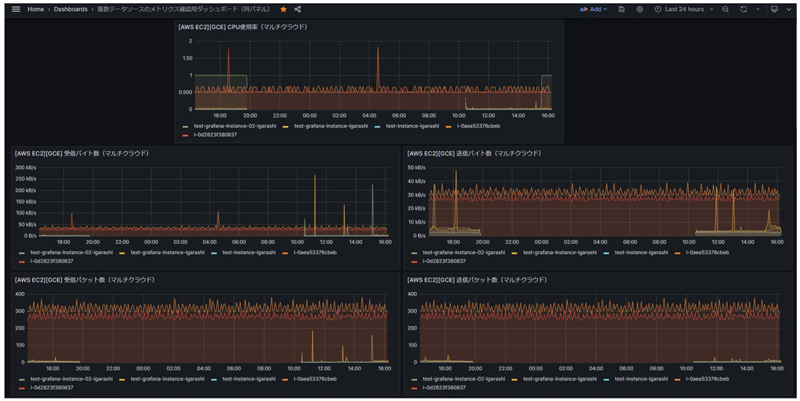Open the Dashboards breadcrumb link

pos(70,9)
